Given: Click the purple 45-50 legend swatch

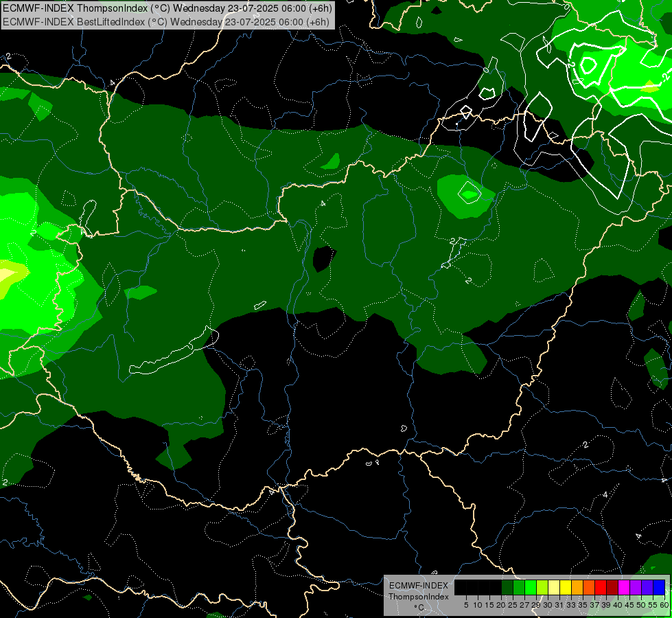Looking at the screenshot, I should click(636, 587).
